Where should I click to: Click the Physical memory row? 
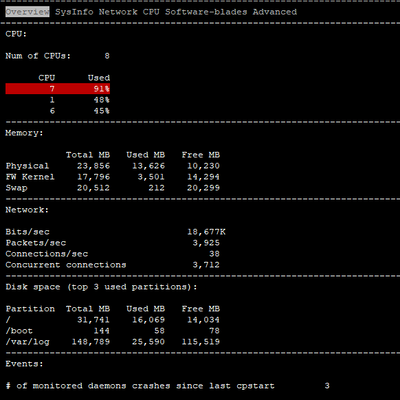(x=113, y=166)
